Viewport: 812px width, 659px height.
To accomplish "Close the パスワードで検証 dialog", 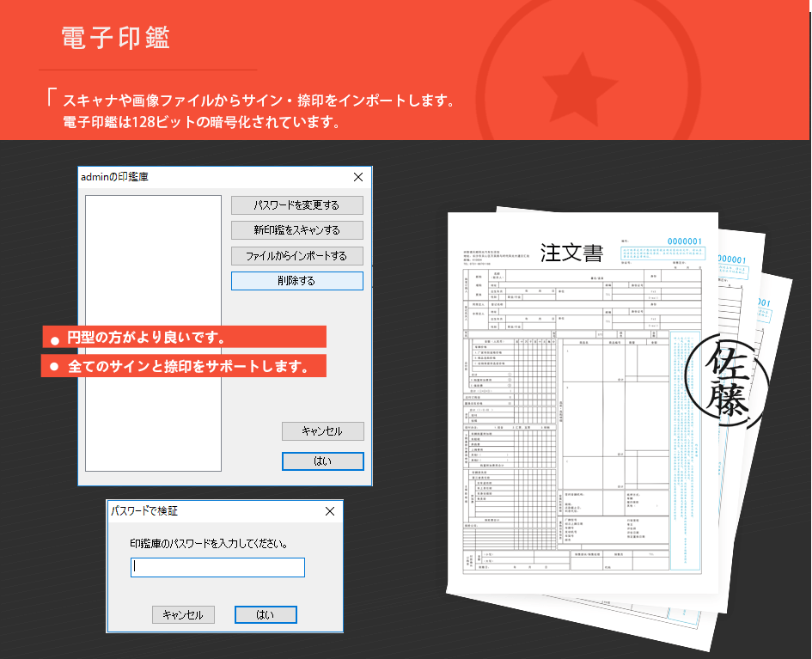I will (330, 511).
